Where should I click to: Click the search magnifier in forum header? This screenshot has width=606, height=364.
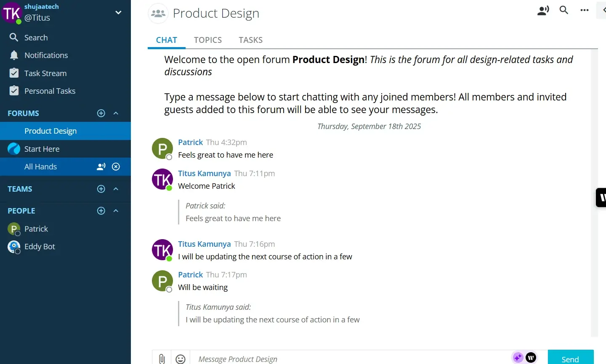564,11
